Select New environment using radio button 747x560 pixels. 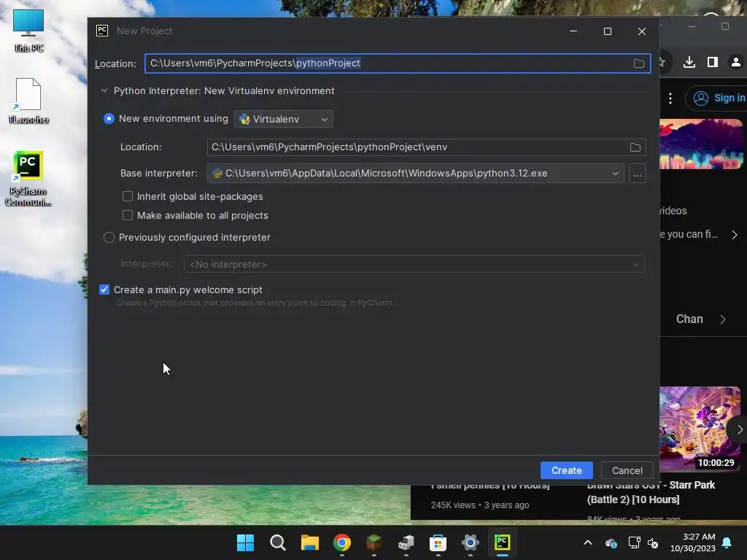[109, 119]
